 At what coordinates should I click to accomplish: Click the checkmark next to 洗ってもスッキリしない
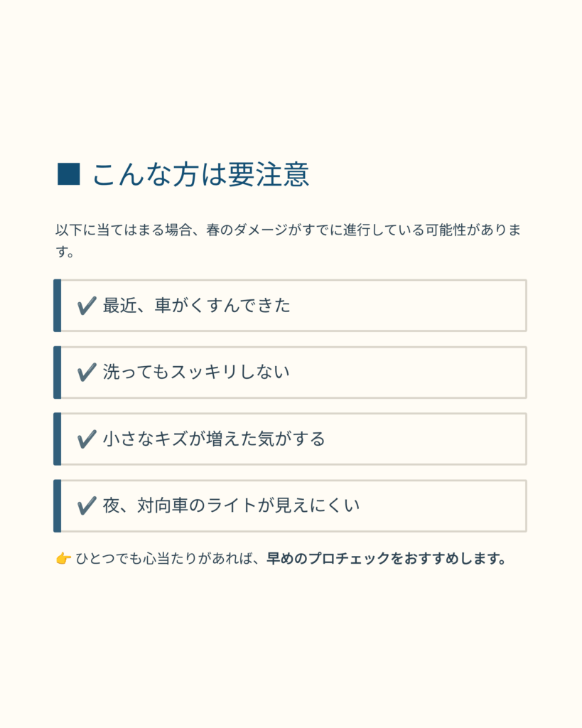[87, 372]
